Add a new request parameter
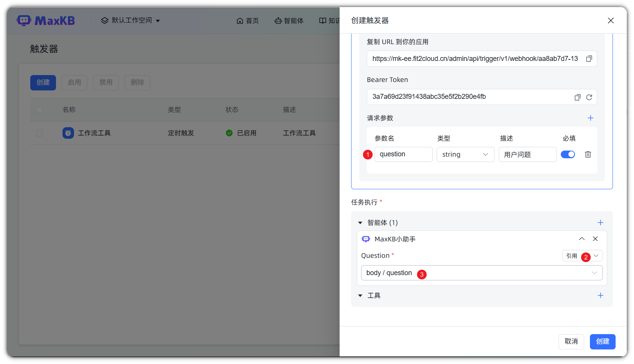Image resolution: width=634 pixels, height=364 pixels. (591, 118)
